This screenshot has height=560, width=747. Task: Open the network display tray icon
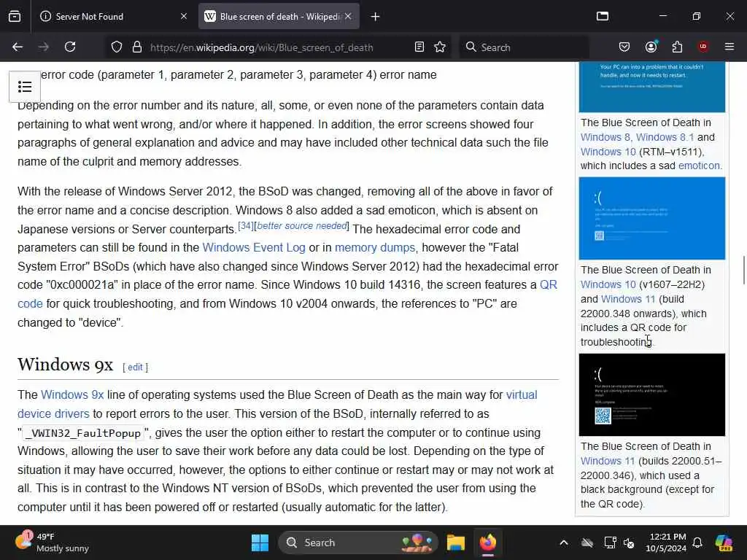click(610, 542)
